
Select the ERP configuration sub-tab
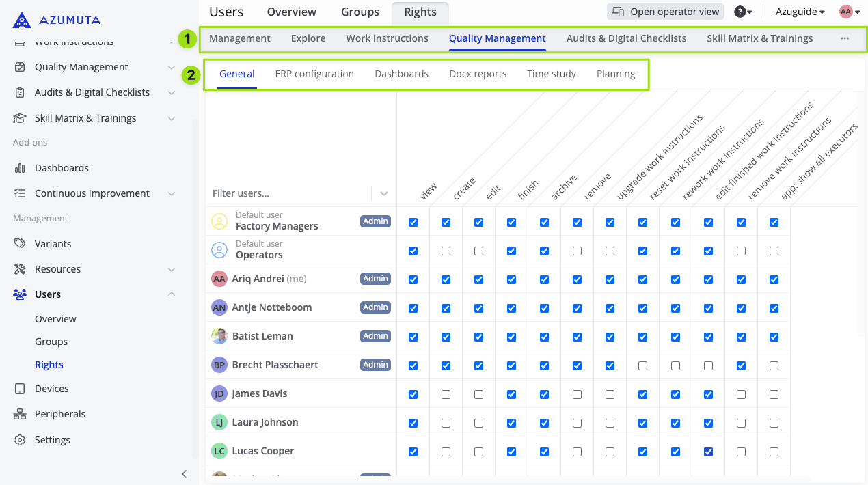314,74
